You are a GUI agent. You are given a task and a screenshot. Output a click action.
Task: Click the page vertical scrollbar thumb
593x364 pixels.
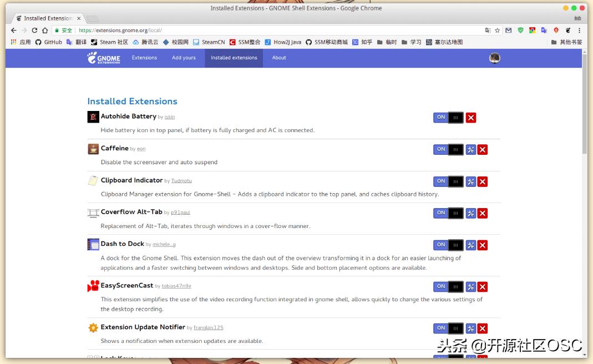585,104
